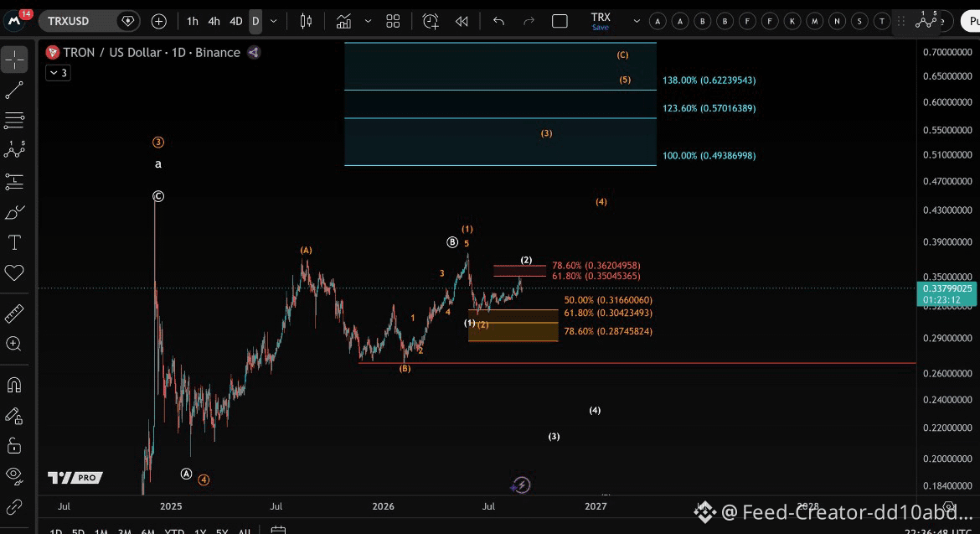The width and height of the screenshot is (980, 534).
Task: Switch to the 1h interval
Action: 193,21
